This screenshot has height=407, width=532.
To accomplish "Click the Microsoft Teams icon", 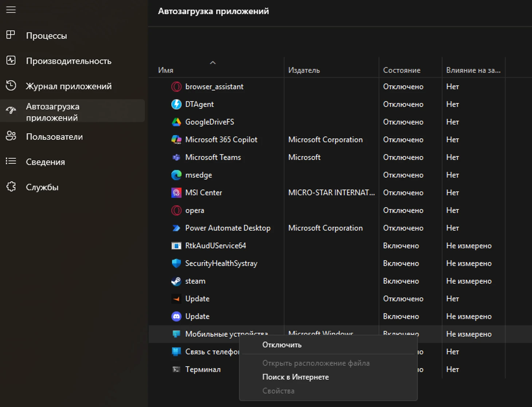I will (x=176, y=157).
